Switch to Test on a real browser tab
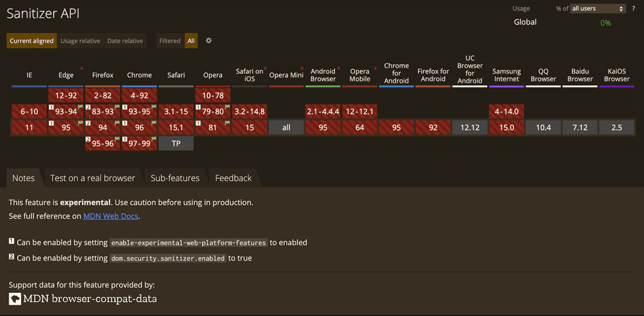 point(92,178)
